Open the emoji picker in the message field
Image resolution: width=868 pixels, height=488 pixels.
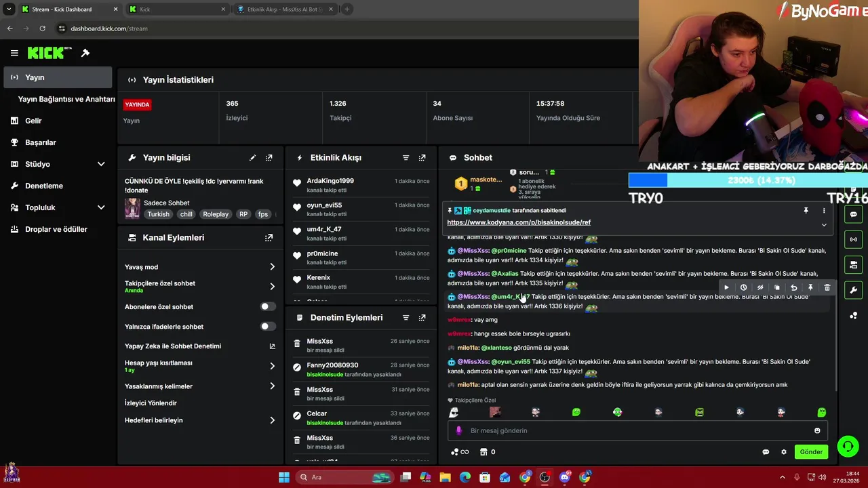pos(817,430)
